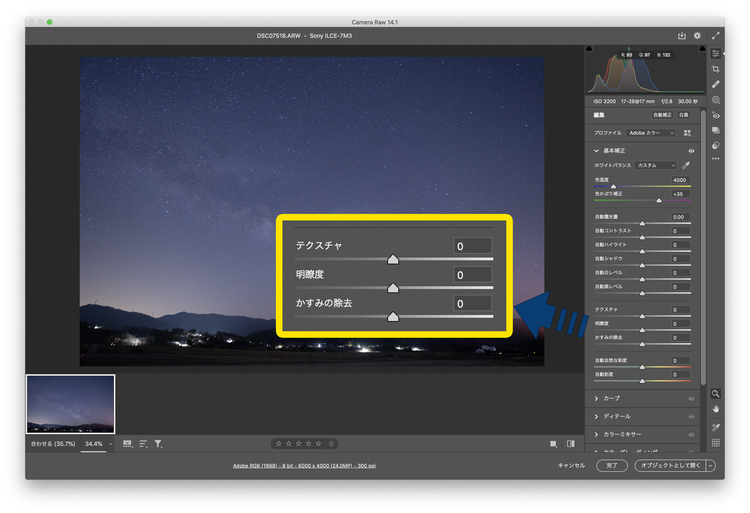Toggle full screen mode icon
The image size is (750, 513).
click(x=716, y=36)
